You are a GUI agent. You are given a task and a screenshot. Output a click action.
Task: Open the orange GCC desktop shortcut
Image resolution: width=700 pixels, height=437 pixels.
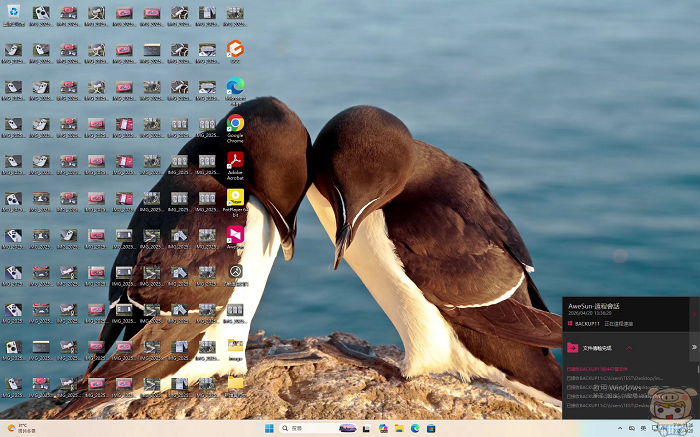(x=235, y=49)
